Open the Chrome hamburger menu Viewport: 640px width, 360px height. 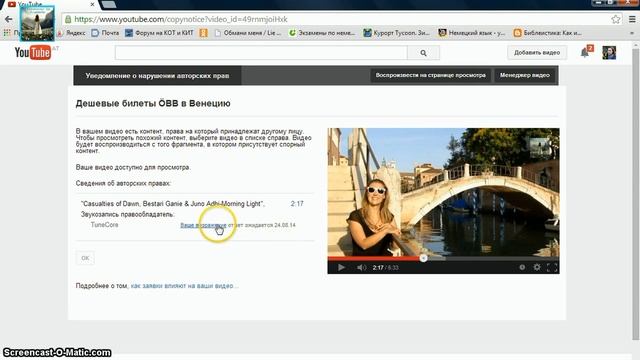coord(632,19)
